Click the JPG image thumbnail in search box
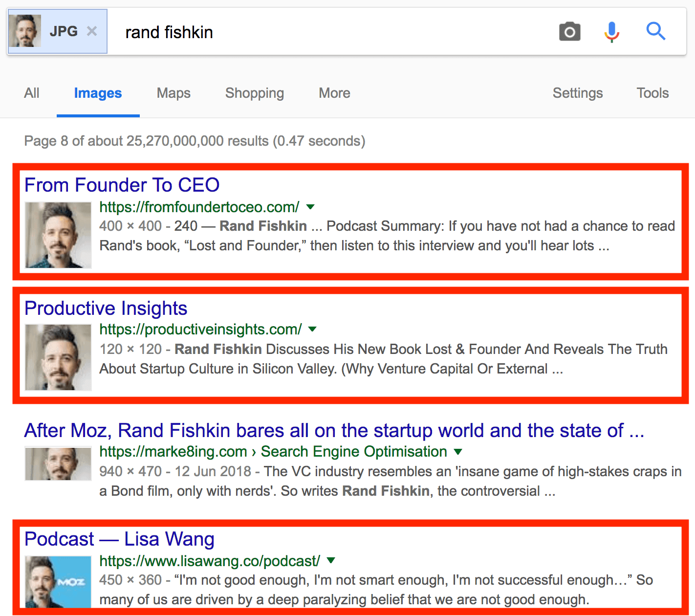This screenshot has width=695, height=616. [25, 31]
